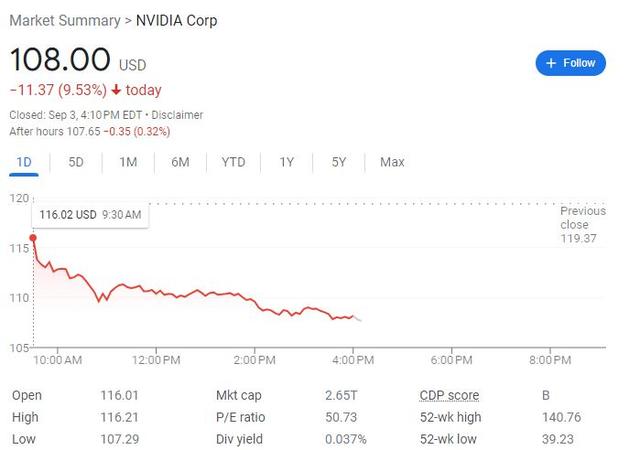
Task: Select the 1D time range tab
Action: [x=24, y=162]
